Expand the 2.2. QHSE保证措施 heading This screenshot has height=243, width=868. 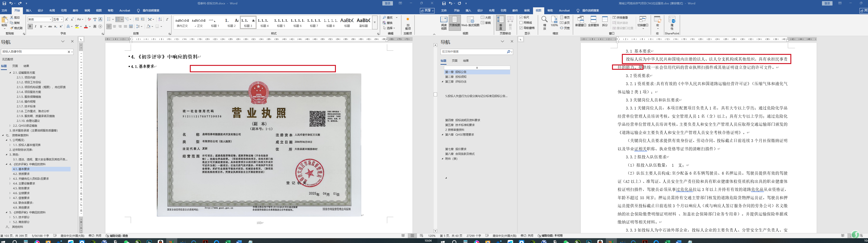coord(10,126)
